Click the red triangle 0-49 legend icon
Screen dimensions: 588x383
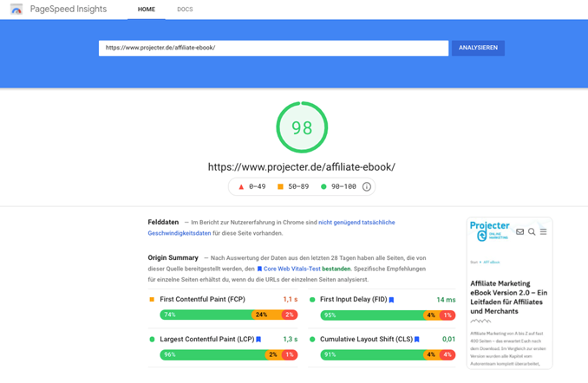(241, 186)
